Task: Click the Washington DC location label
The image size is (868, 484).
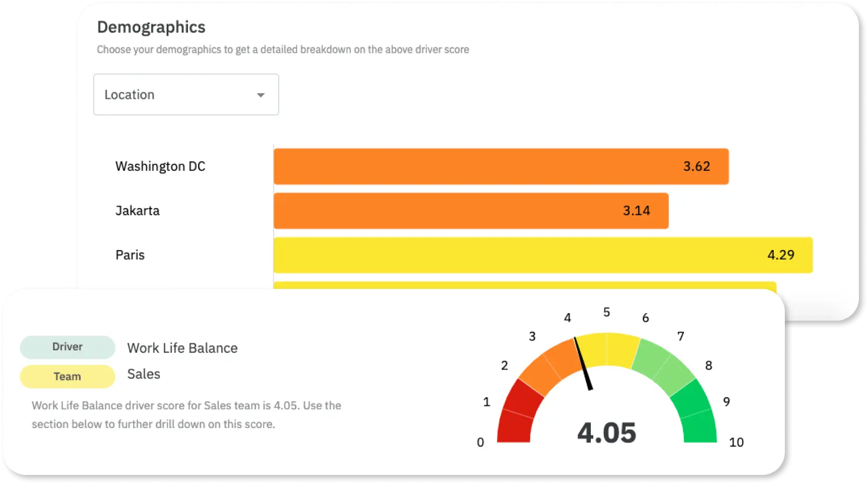Action: (160, 166)
